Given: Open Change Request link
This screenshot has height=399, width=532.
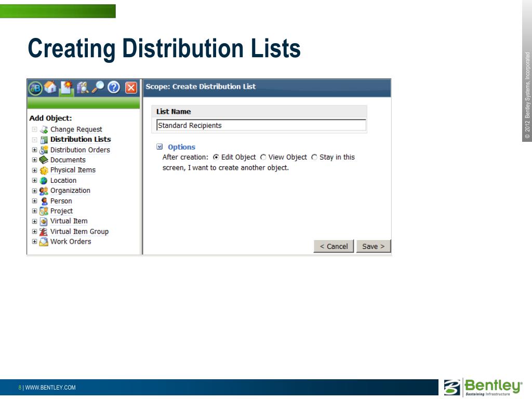Looking at the screenshot, I should [x=76, y=129].
